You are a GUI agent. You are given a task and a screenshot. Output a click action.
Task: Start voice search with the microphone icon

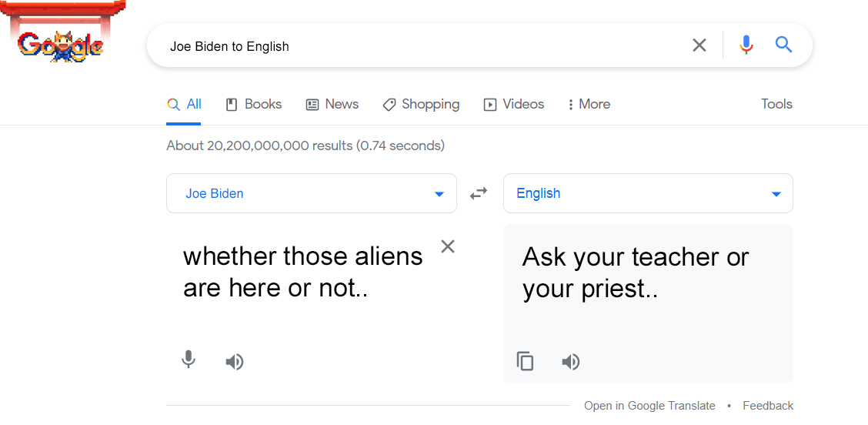(746, 45)
